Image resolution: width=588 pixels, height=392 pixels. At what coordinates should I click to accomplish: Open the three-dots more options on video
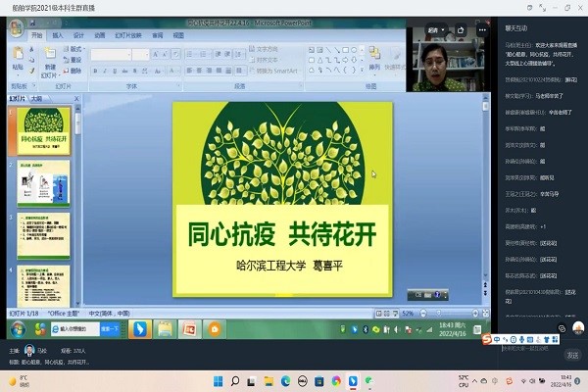(483, 31)
